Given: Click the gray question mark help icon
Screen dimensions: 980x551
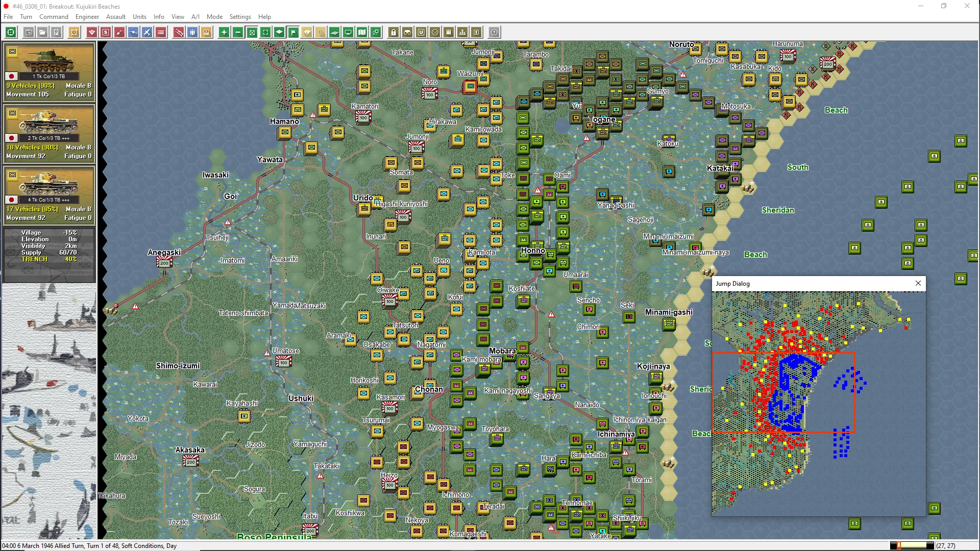Looking at the screenshot, I should [x=494, y=33].
